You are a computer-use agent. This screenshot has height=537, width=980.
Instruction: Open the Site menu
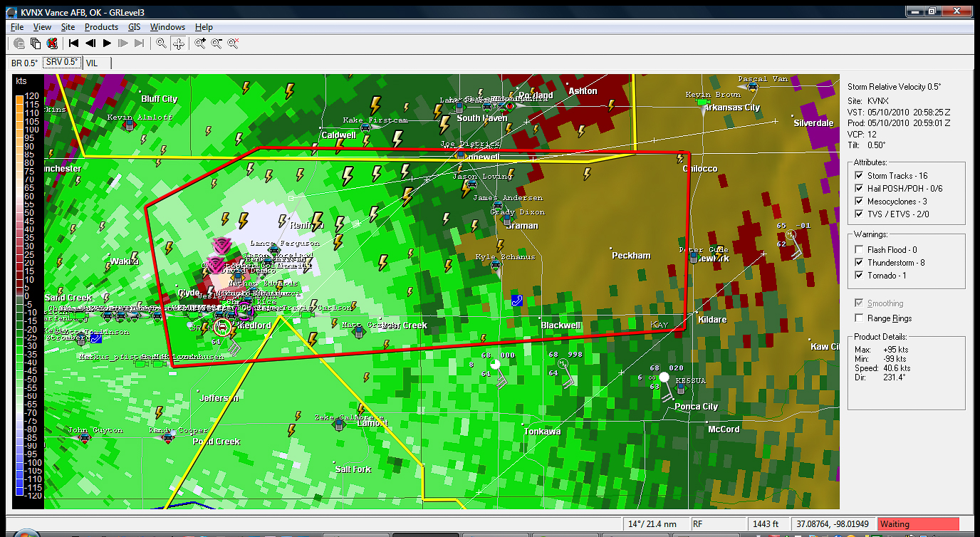pos(68,27)
